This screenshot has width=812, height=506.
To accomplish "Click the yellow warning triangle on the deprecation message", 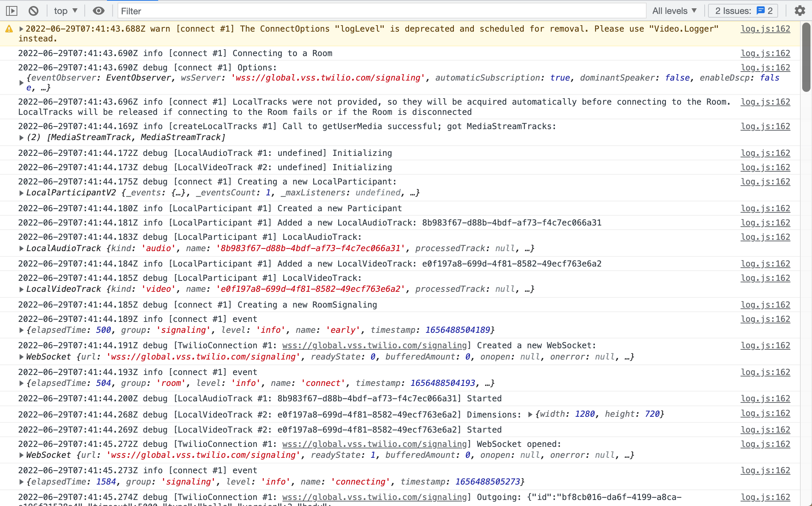I will [9, 29].
